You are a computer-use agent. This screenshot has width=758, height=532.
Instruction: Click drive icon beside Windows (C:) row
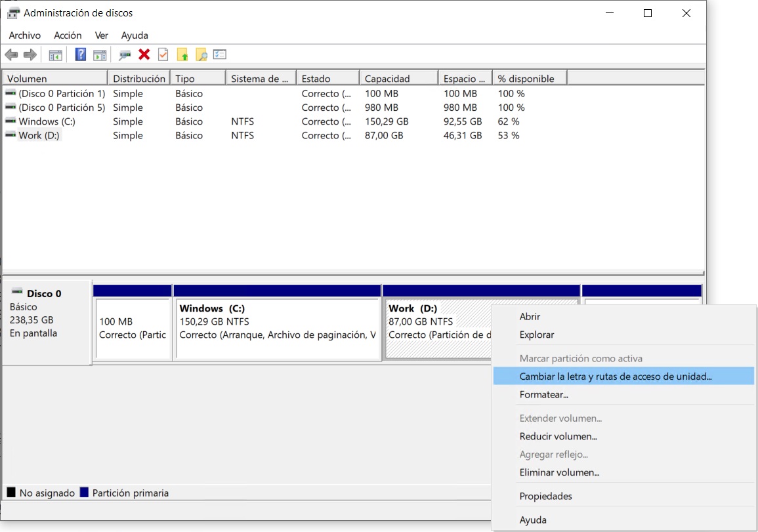11,121
